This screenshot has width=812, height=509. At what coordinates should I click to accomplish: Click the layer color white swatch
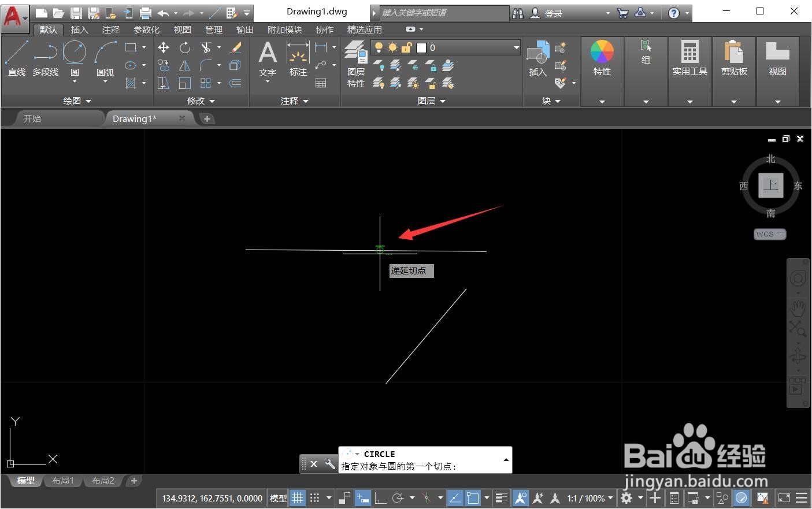click(421, 47)
